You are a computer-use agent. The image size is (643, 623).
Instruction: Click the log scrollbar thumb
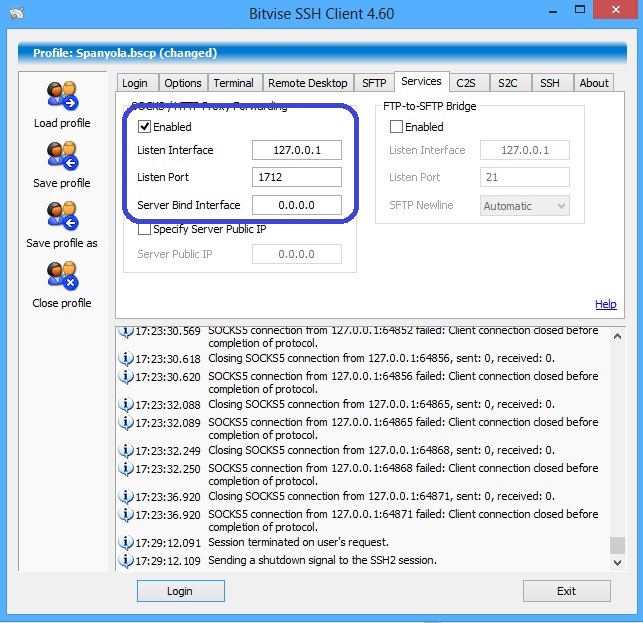point(618,545)
